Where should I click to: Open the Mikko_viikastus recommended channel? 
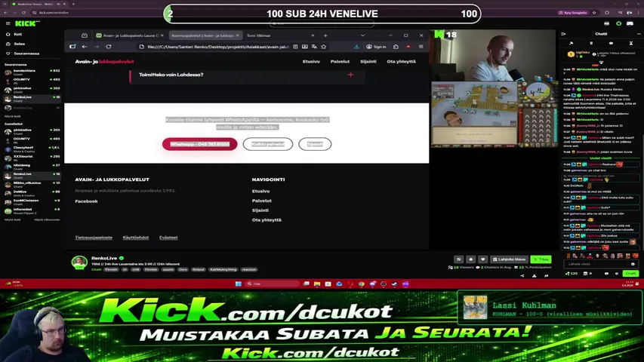coord(32,184)
